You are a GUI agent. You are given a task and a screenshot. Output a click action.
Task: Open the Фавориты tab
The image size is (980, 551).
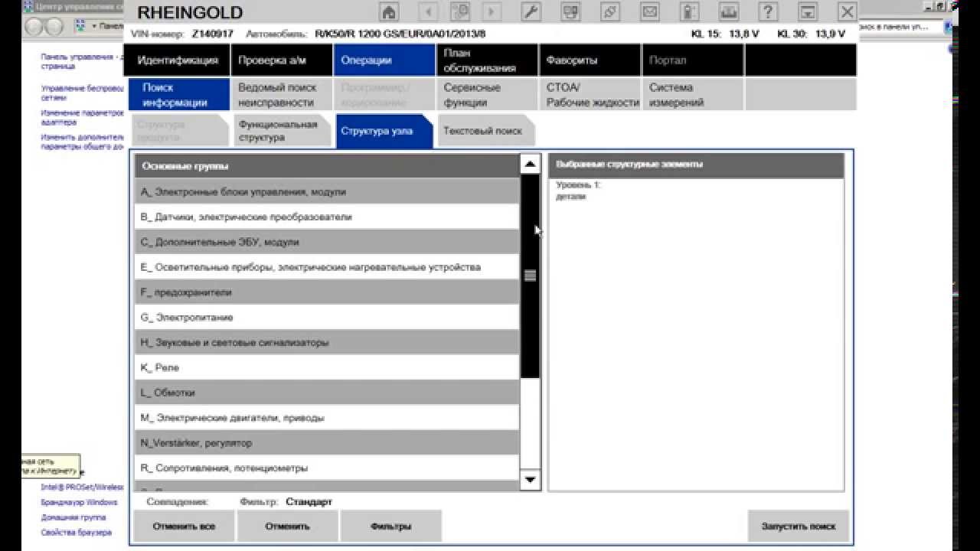point(590,60)
